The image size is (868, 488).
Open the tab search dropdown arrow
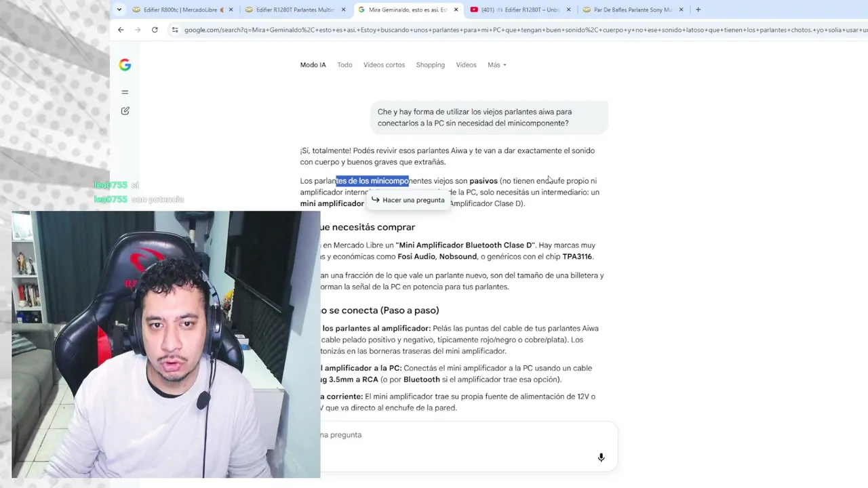[119, 9]
